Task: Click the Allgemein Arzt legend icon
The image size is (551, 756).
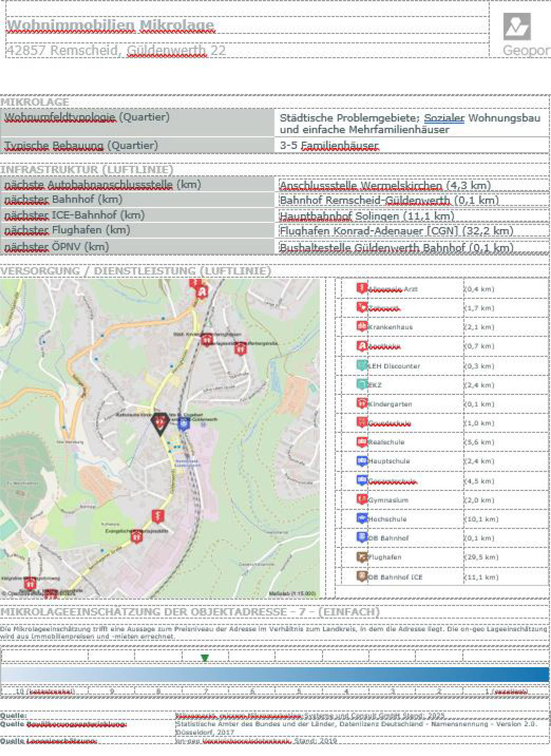Action: click(362, 288)
